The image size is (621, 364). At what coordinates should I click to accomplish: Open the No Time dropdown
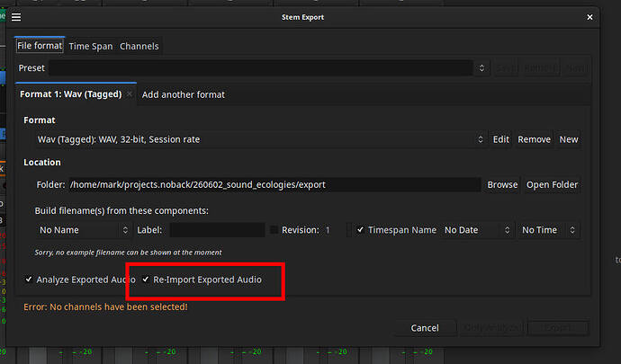[548, 230]
